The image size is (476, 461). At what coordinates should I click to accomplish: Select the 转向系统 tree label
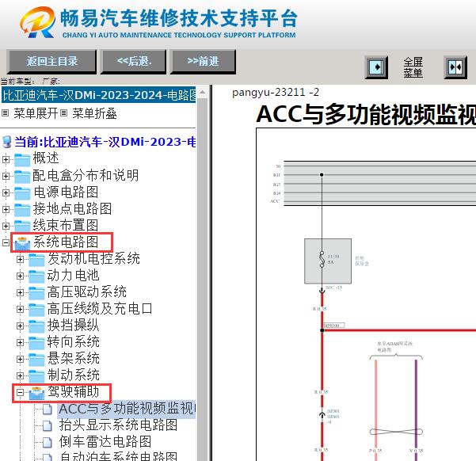[x=73, y=342]
